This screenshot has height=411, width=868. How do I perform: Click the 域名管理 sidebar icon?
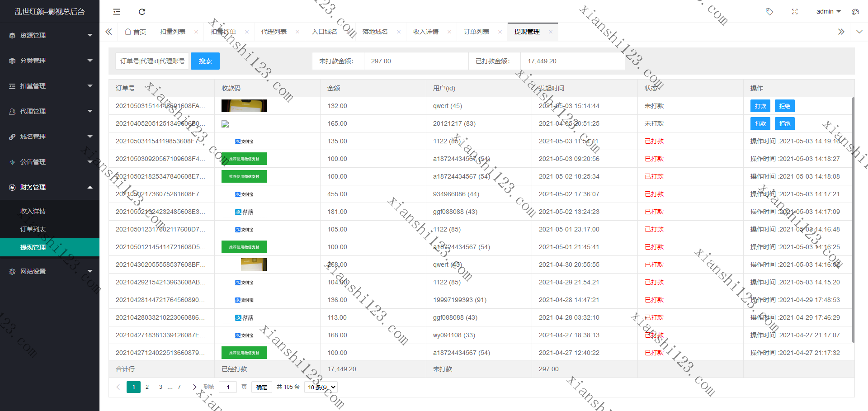12,137
